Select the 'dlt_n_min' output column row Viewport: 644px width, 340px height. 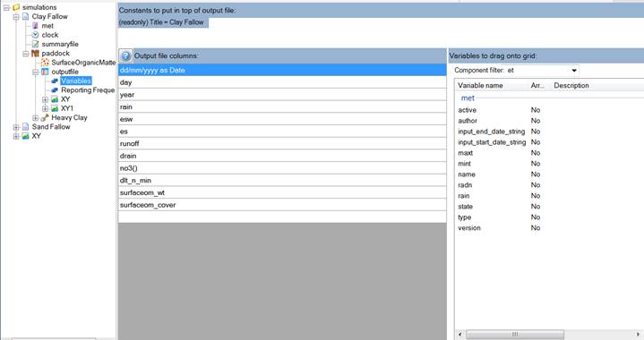282,181
